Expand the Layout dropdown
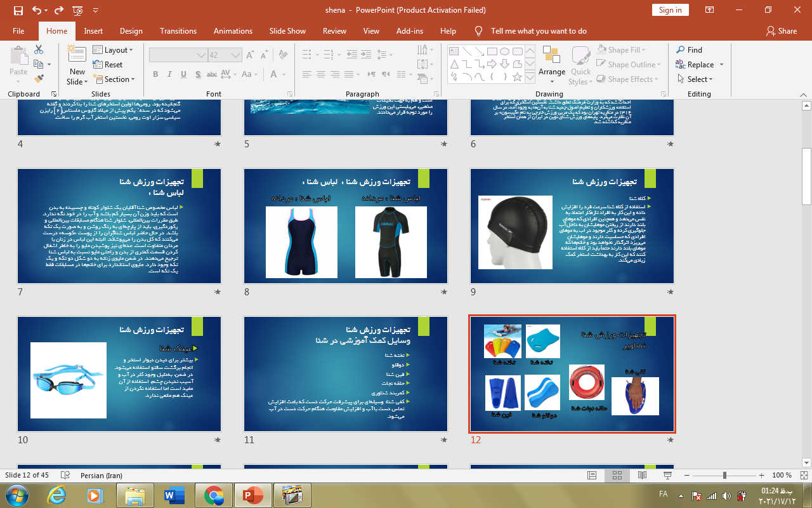 coord(114,50)
